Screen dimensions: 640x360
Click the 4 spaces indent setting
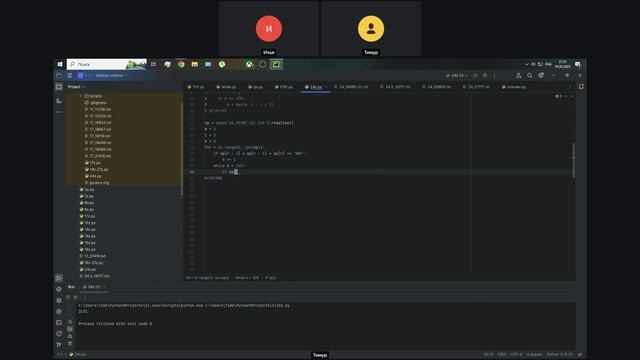point(534,355)
